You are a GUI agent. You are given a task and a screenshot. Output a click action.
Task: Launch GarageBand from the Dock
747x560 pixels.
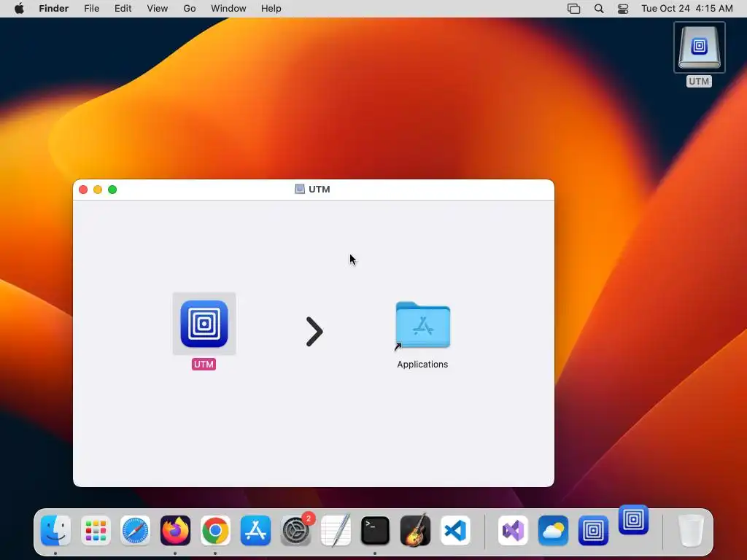(x=415, y=531)
